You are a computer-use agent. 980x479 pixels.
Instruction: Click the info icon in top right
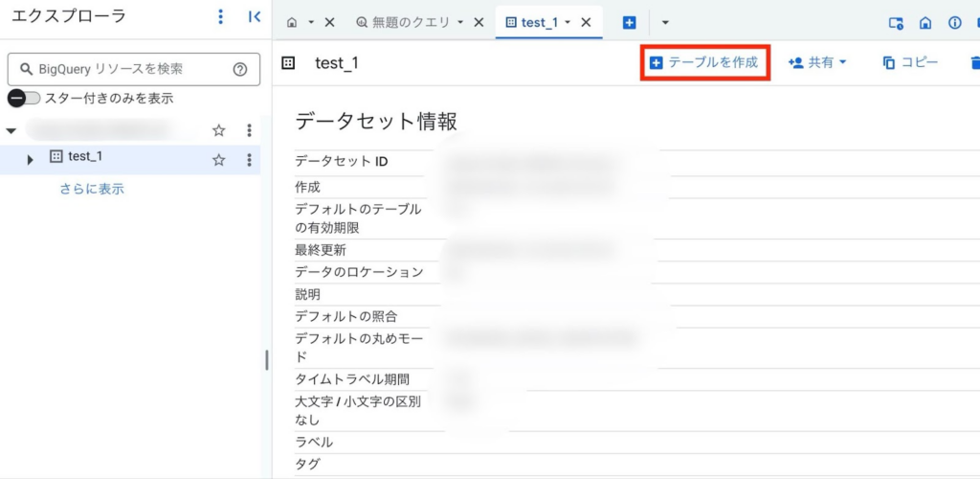point(954,22)
